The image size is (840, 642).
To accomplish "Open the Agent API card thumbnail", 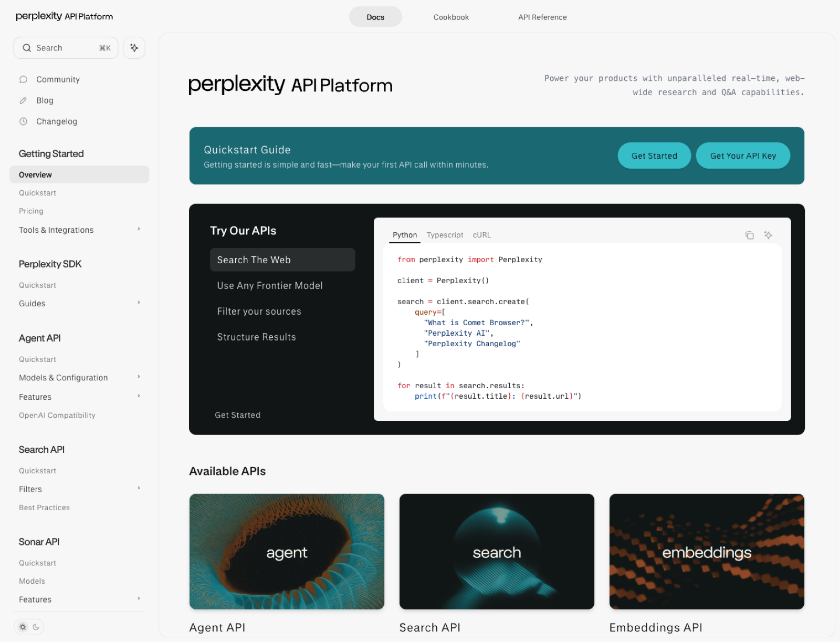I will point(287,552).
